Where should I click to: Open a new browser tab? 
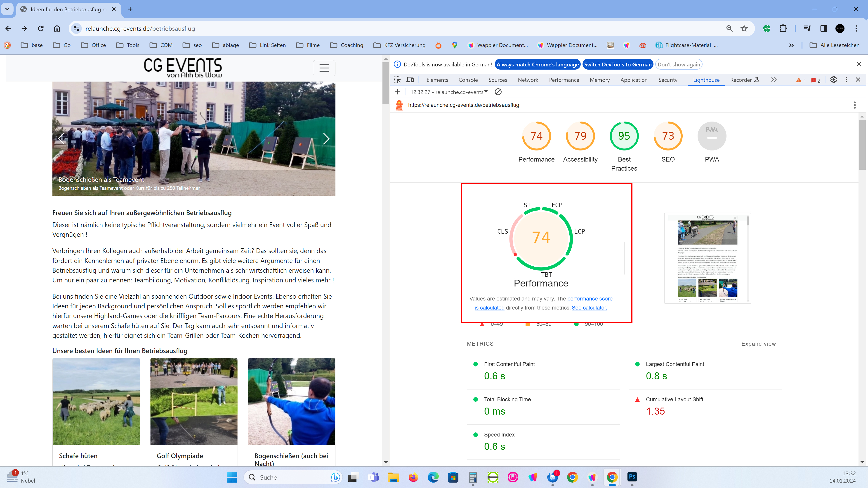tap(130, 9)
